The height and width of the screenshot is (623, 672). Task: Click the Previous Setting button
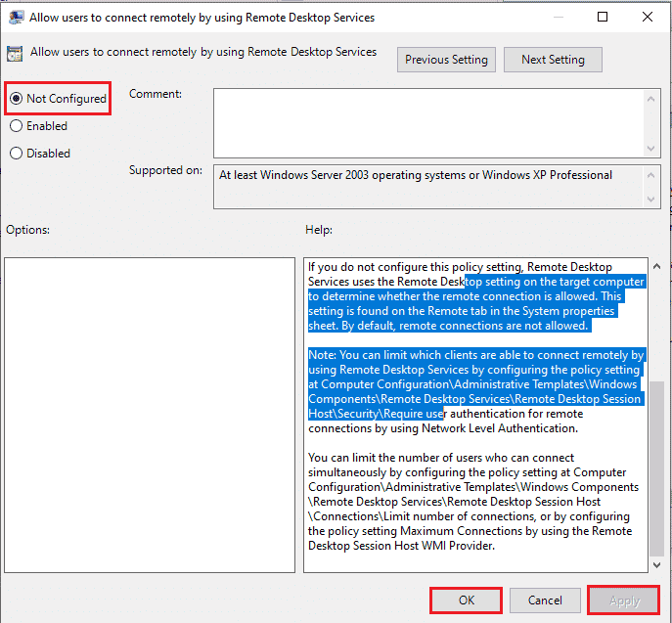(x=446, y=60)
